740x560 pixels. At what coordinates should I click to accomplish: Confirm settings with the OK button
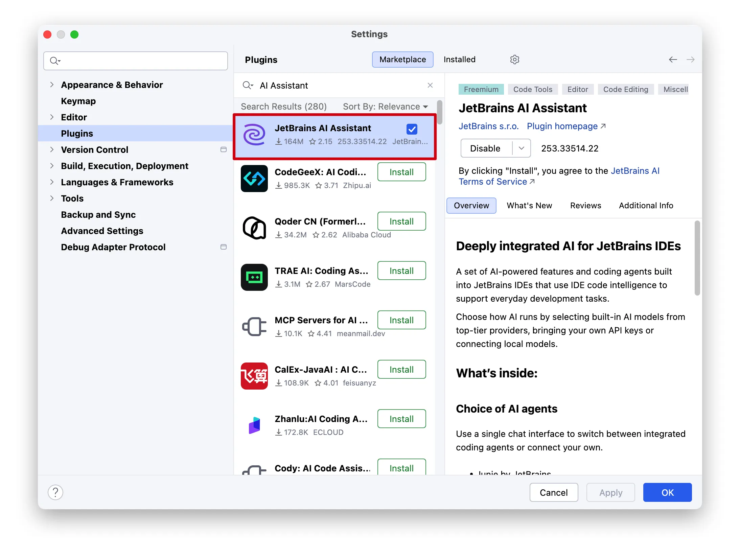click(667, 492)
